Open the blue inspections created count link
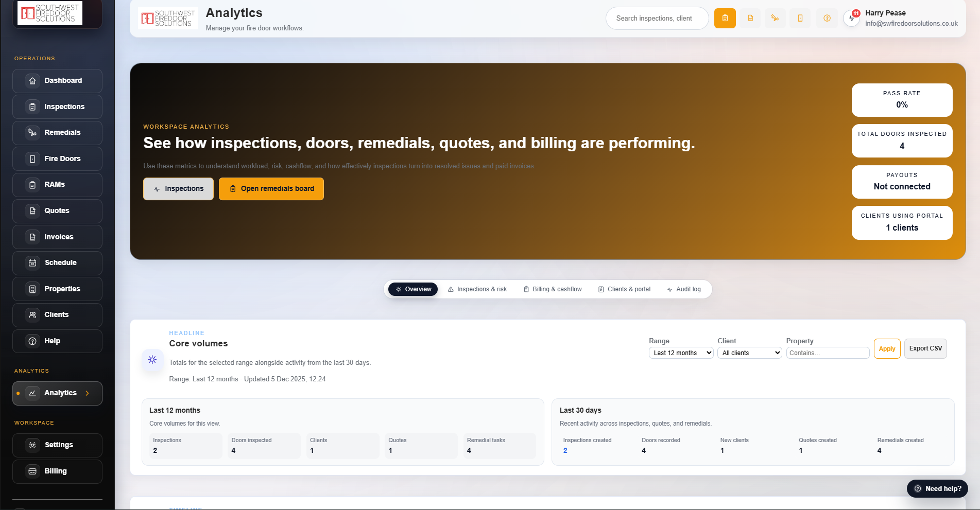This screenshot has height=510, width=980. point(565,450)
